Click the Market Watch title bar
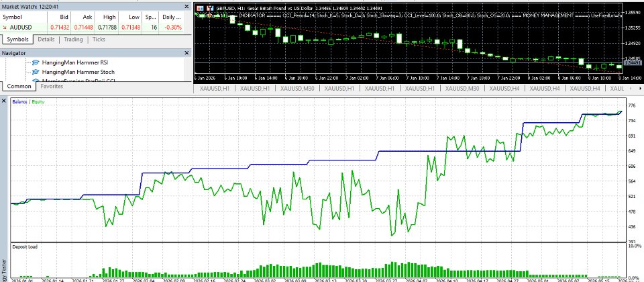The height and width of the screenshot is (282, 644). [96, 6]
